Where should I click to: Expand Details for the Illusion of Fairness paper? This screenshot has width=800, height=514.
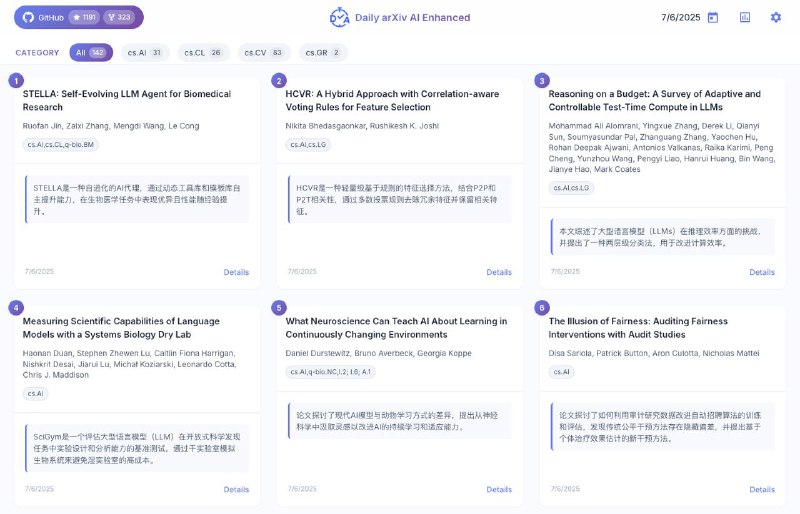coord(762,489)
